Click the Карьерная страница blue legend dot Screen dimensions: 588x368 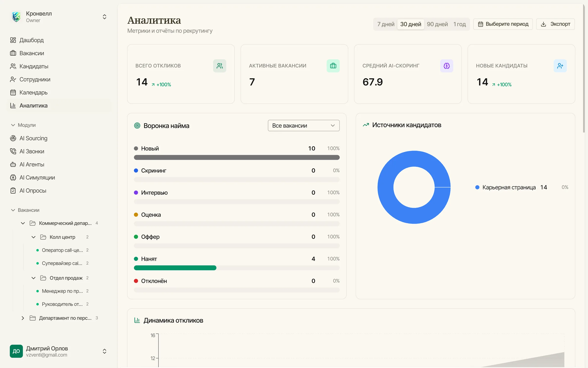(477, 187)
